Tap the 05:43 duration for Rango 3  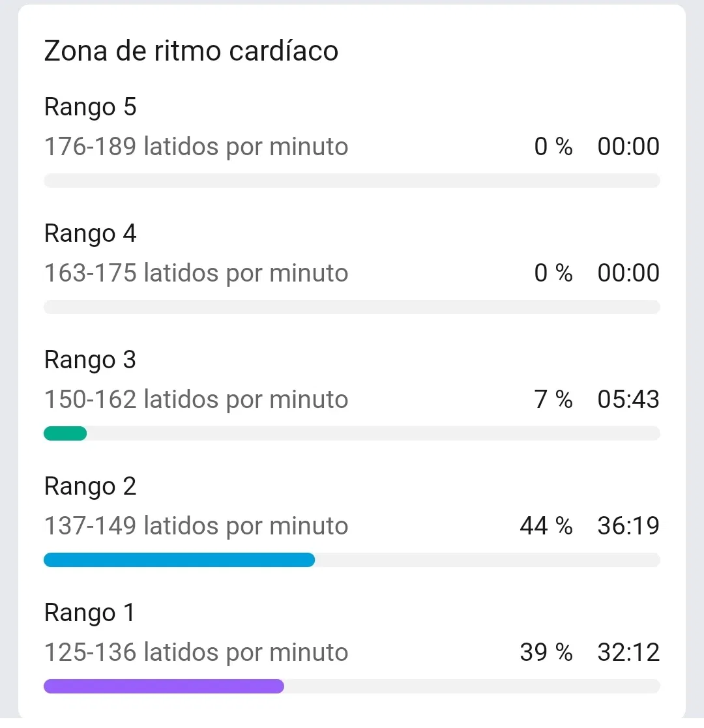(x=628, y=400)
